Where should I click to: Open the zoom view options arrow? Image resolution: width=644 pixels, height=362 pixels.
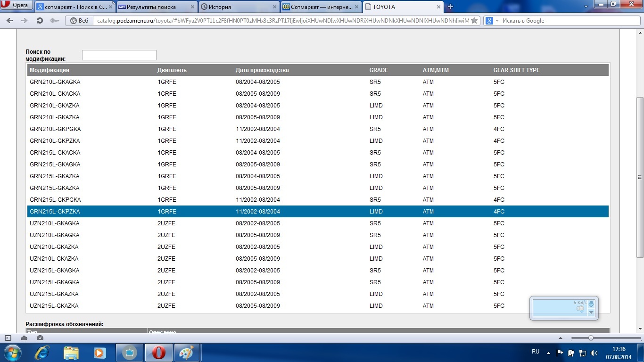click(x=561, y=338)
